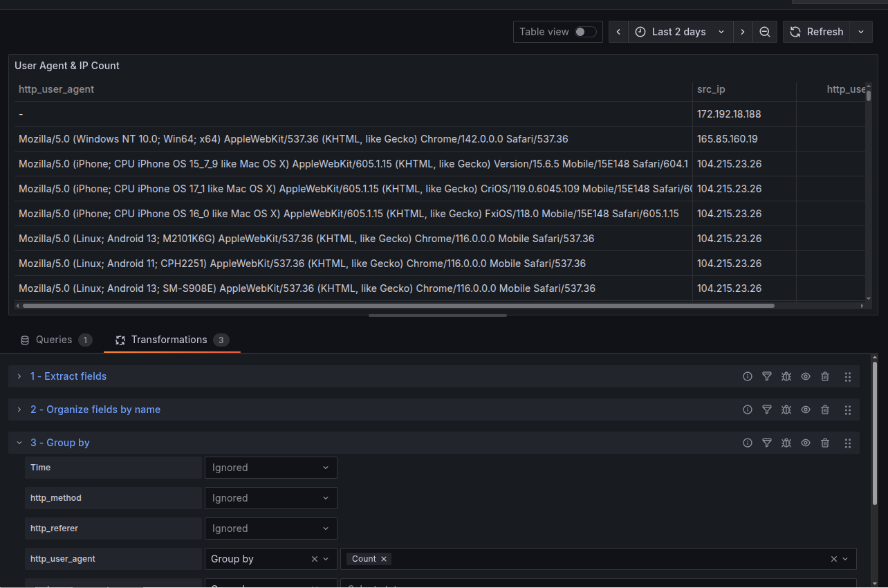The height and width of the screenshot is (588, 888).
Task: Open Time field Ignored dropdown
Action: (270, 468)
